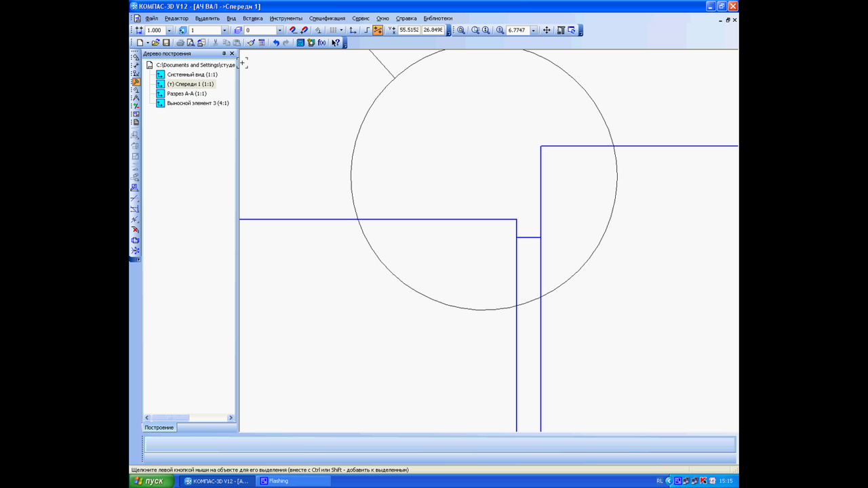
Task: Toggle the highlighted orthogonal drawing mode button
Action: click(x=378, y=30)
